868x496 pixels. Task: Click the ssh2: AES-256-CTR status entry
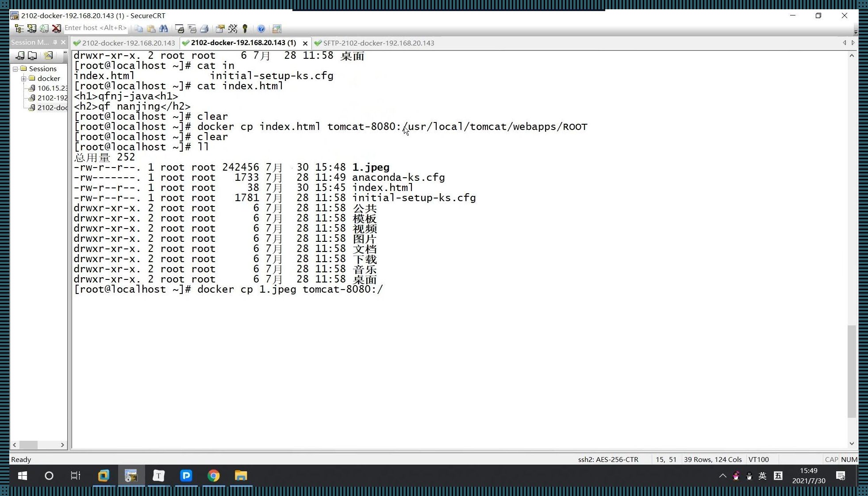point(608,459)
